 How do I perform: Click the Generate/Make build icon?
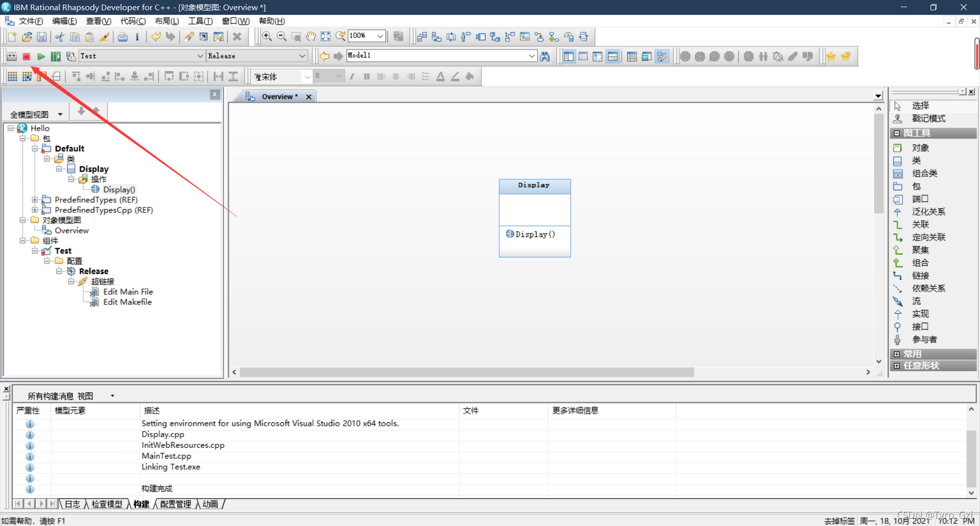coord(12,56)
